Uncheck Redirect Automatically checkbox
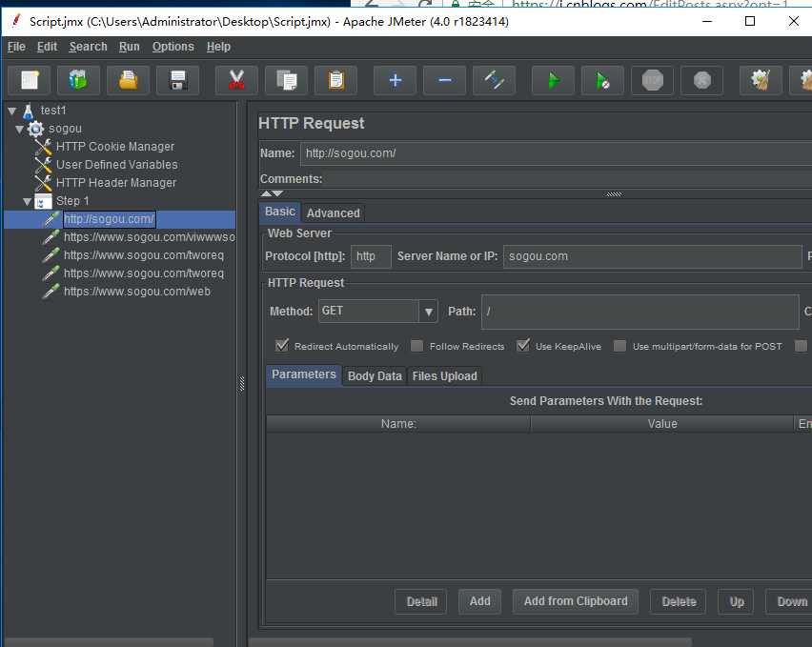 (282, 345)
